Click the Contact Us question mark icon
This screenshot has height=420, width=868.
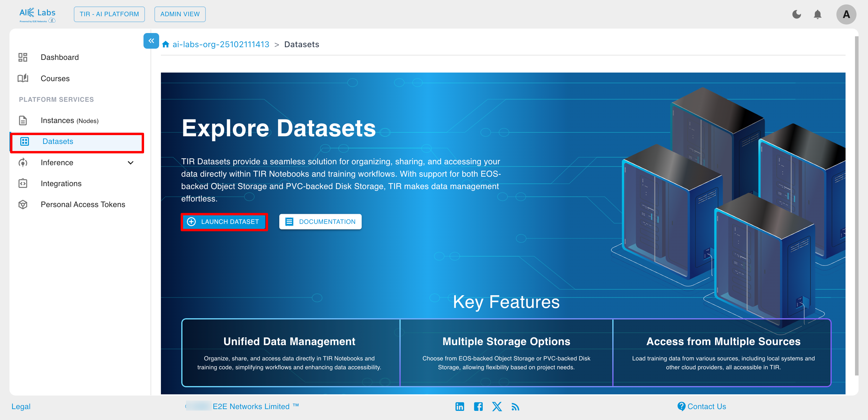(681, 406)
